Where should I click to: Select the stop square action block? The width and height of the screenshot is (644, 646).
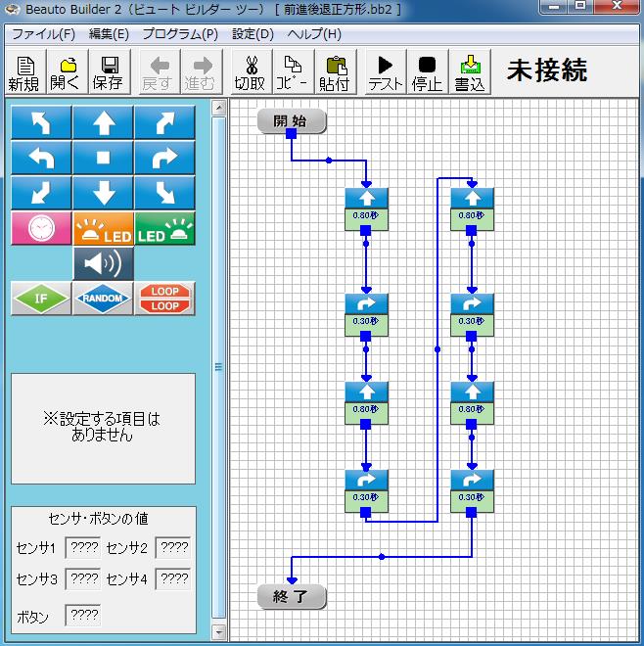point(104,158)
